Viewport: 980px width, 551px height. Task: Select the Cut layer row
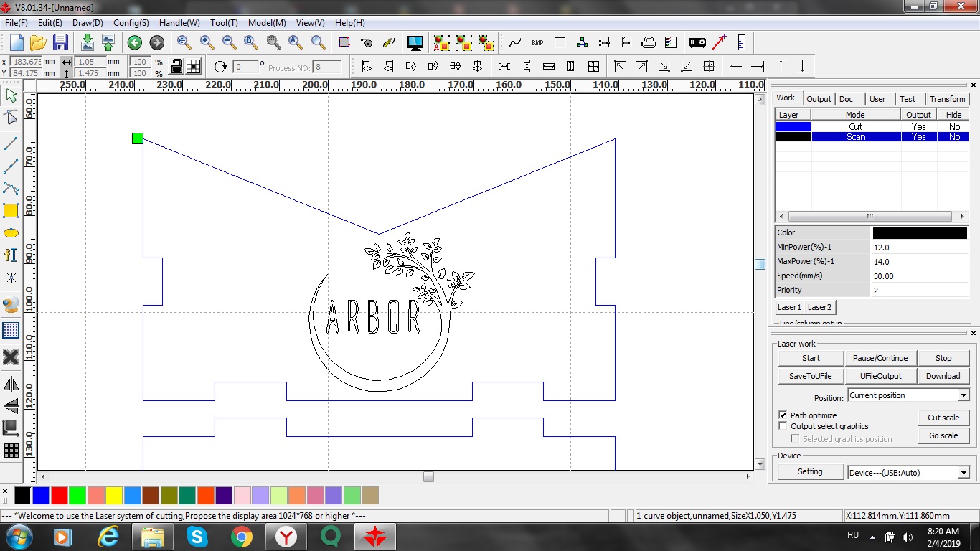tap(872, 126)
